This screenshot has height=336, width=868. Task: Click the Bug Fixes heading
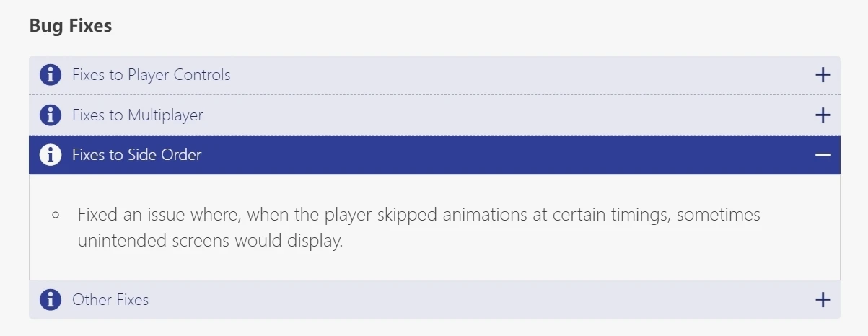(71, 26)
